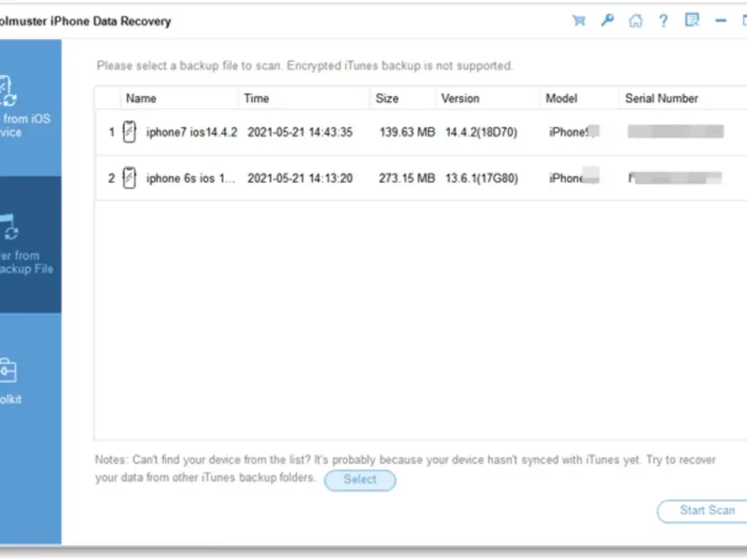Open the feedback note icon
The width and height of the screenshot is (747, 560).
[692, 20]
